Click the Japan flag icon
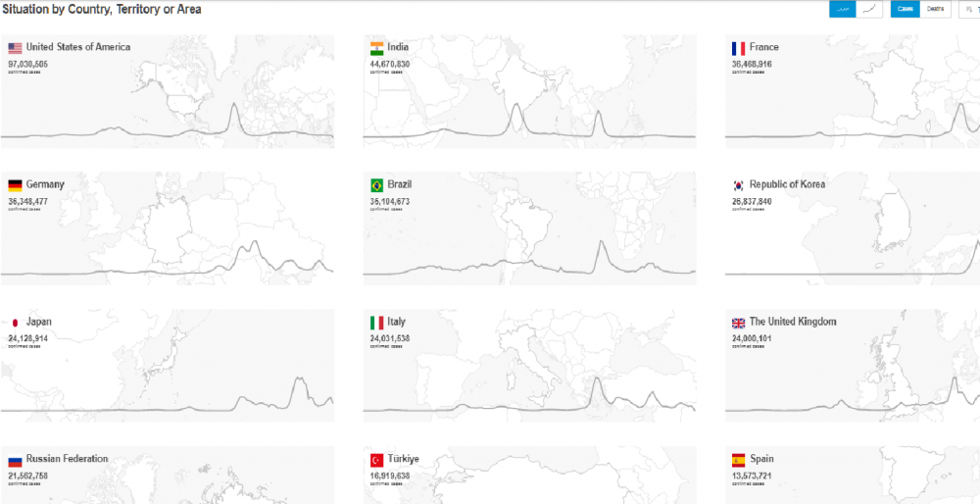Image resolution: width=980 pixels, height=504 pixels. (x=15, y=323)
